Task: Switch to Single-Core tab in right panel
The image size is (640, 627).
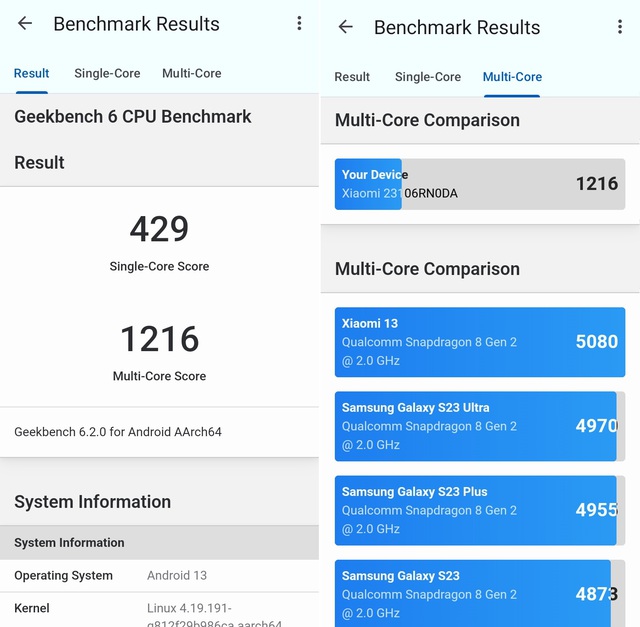Action: click(x=428, y=77)
